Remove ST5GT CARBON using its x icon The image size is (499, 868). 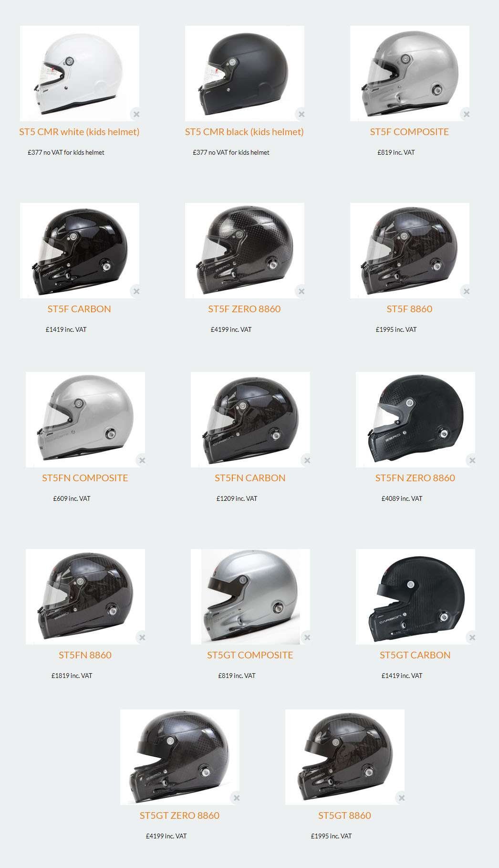[472, 637]
